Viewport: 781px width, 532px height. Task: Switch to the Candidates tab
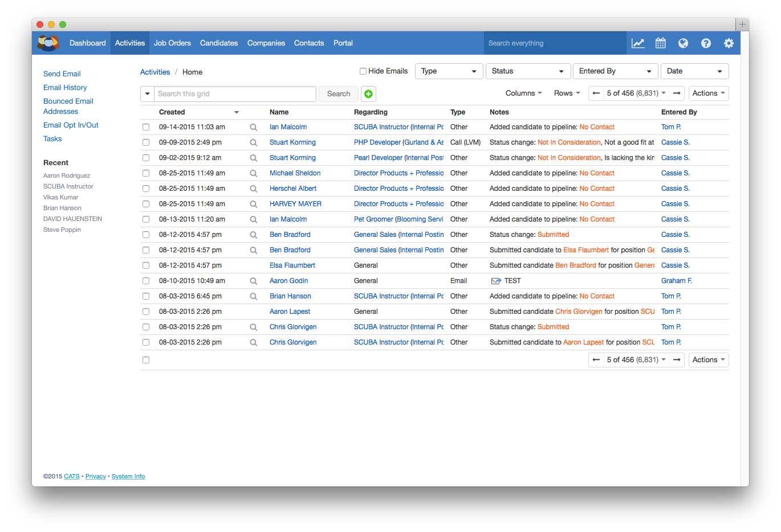coord(219,43)
